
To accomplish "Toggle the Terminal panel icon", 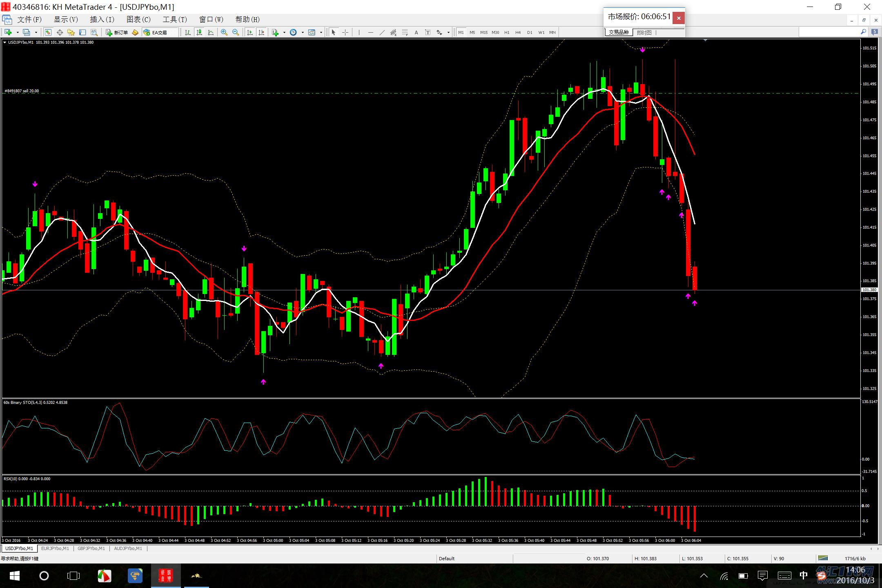I will click(x=82, y=32).
